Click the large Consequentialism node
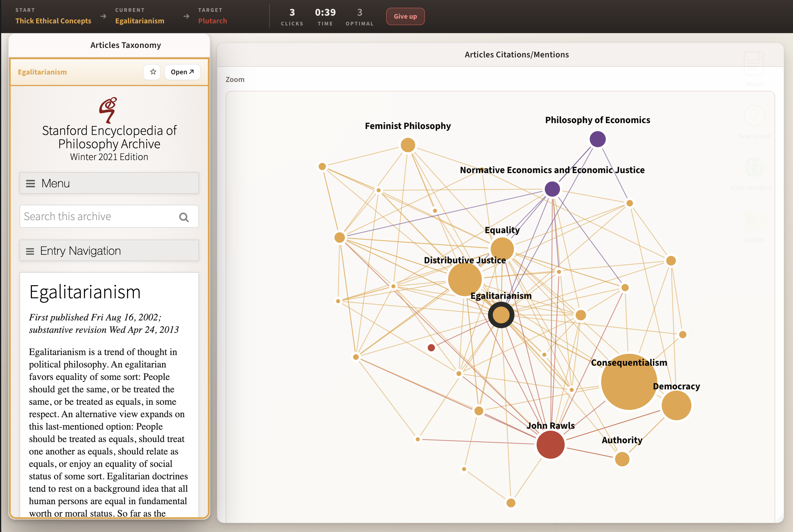The image size is (793, 532). [629, 382]
